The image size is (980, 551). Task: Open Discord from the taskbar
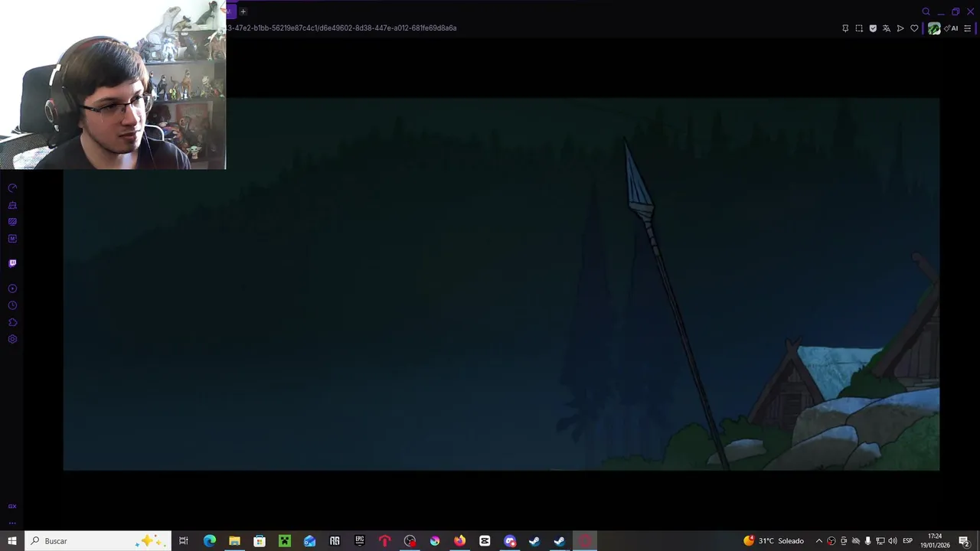(x=510, y=541)
